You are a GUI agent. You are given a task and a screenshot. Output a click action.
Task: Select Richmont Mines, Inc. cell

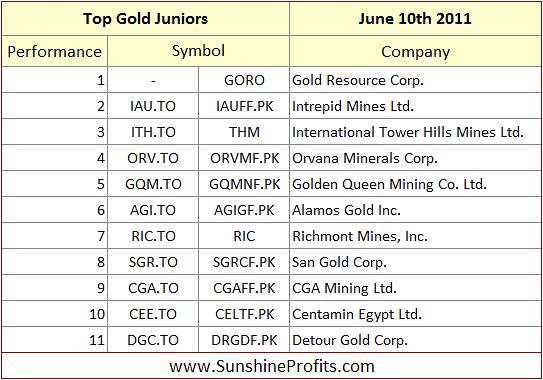click(x=415, y=236)
